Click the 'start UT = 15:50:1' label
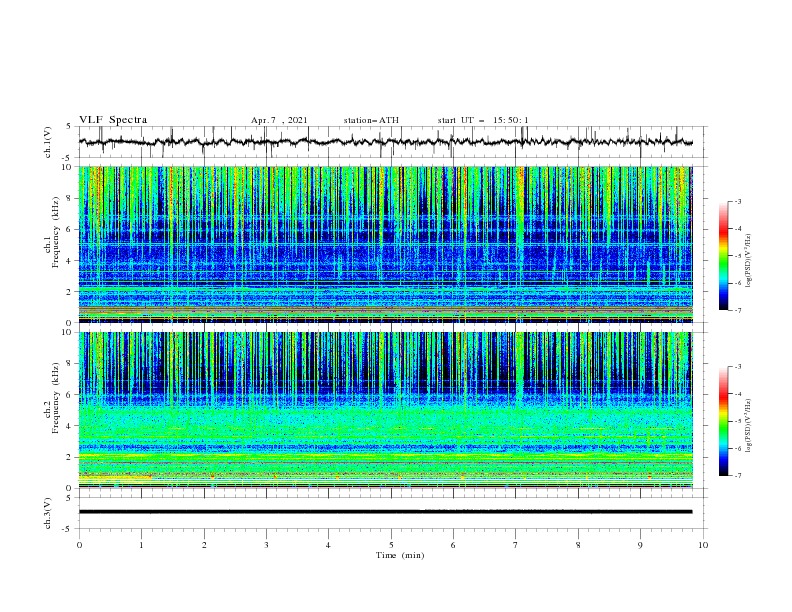Screen dimensions: 792x612 pos(483,120)
